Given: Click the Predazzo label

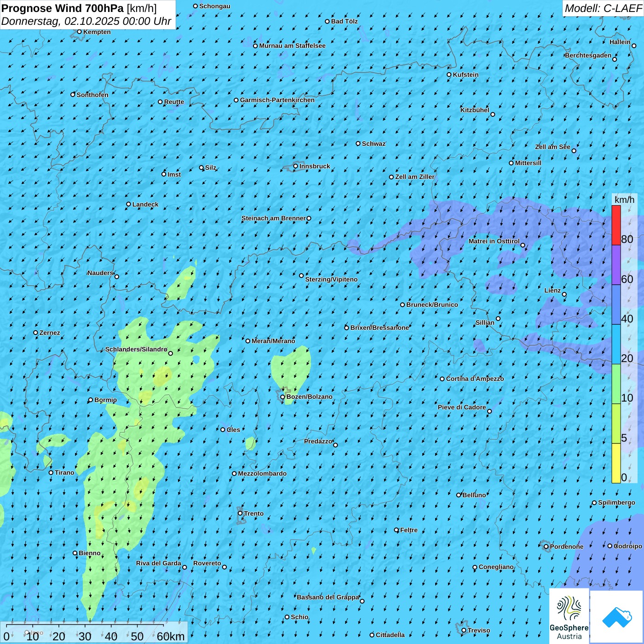Looking at the screenshot, I should (318, 441).
